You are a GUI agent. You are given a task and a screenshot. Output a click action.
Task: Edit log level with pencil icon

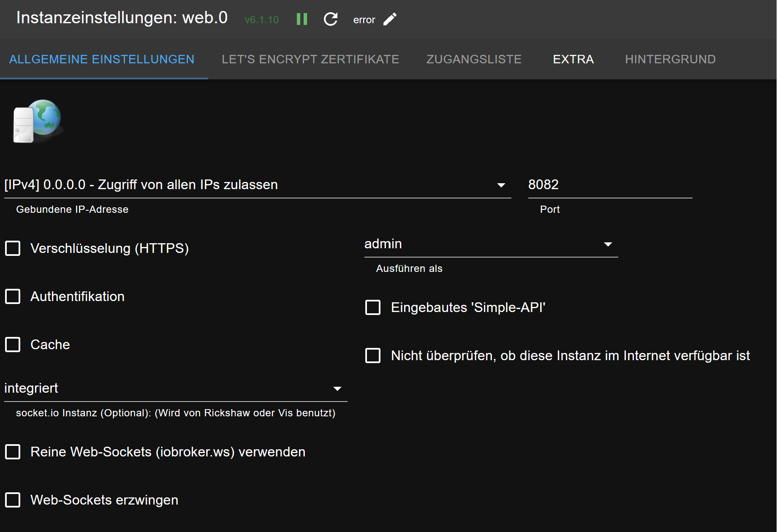tap(390, 19)
